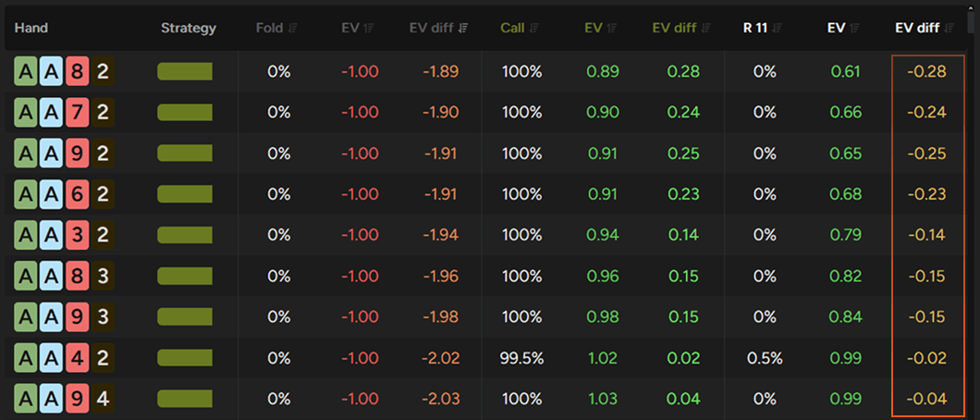
Task: Click the red 7 card in AA72 hand
Action: [77, 113]
